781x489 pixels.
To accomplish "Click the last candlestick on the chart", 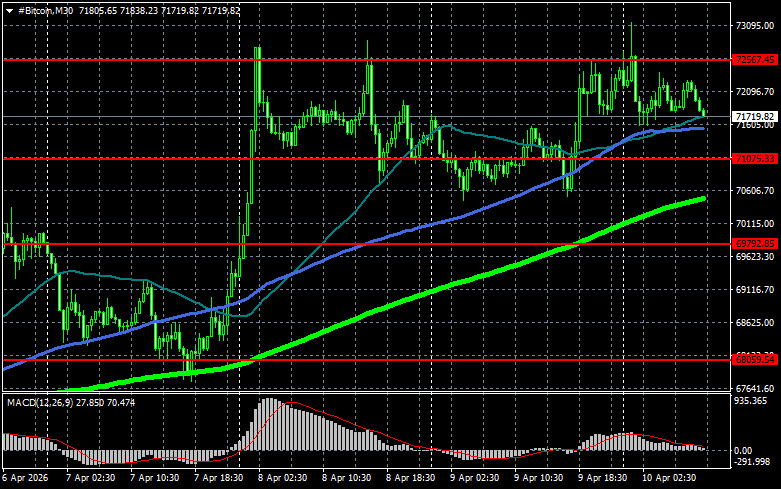I will (703, 110).
